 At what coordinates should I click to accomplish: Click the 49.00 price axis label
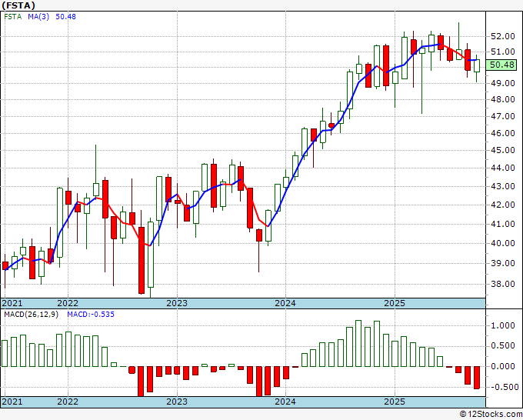(503, 83)
